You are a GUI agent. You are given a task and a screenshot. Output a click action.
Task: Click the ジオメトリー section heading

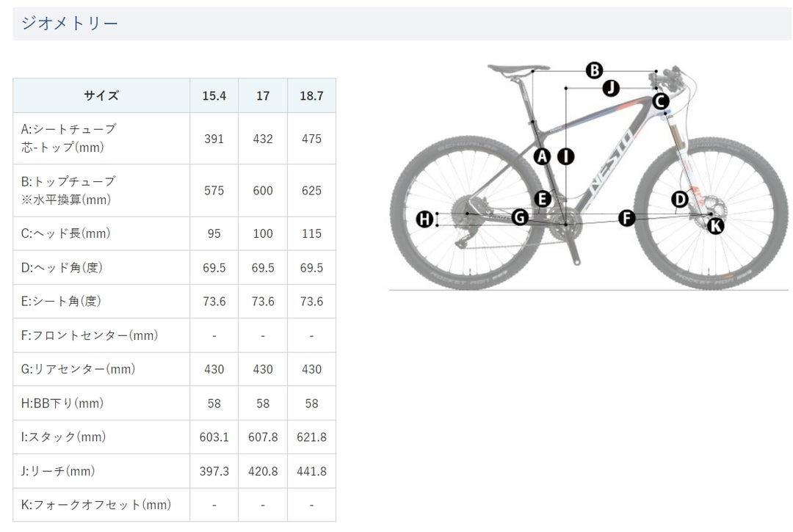tap(70, 23)
